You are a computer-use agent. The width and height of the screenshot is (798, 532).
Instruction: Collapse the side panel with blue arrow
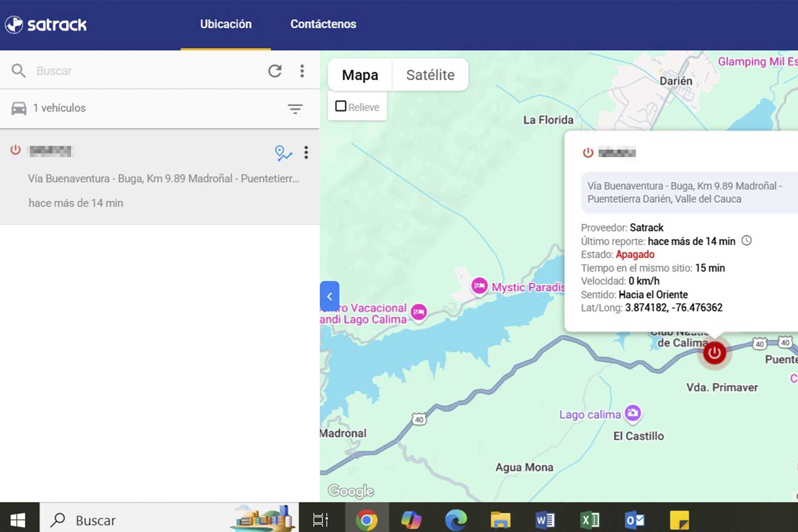[x=330, y=296]
